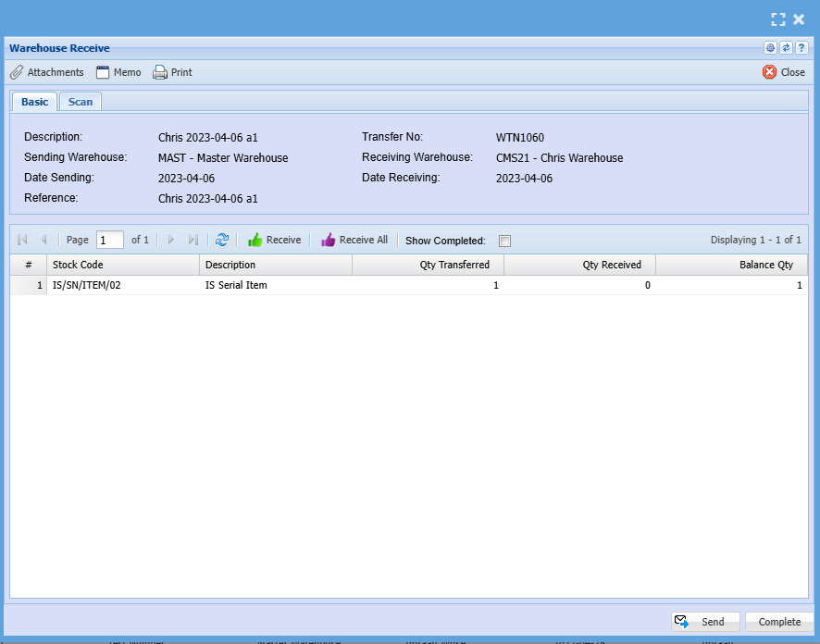
Task: Toggle fullscreen expand icon at top right
Action: (x=778, y=19)
